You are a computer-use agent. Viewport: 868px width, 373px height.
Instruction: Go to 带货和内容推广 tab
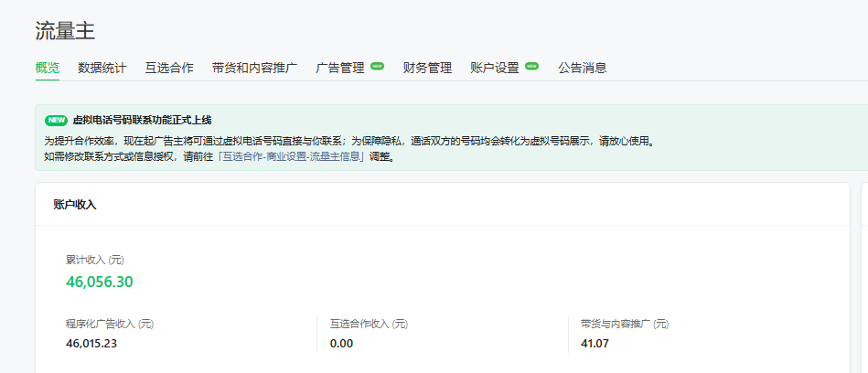[x=254, y=68]
